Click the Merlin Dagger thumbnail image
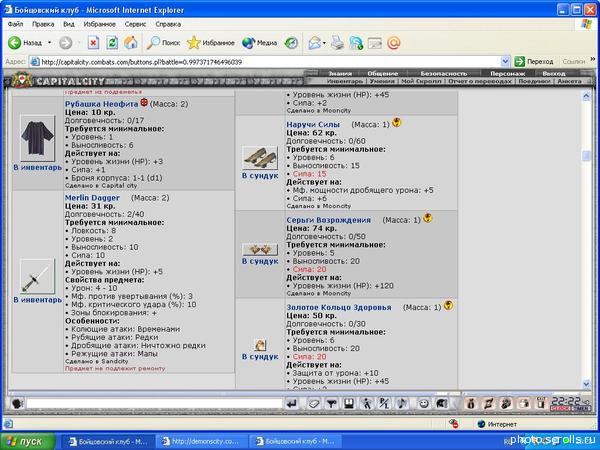 point(37,276)
